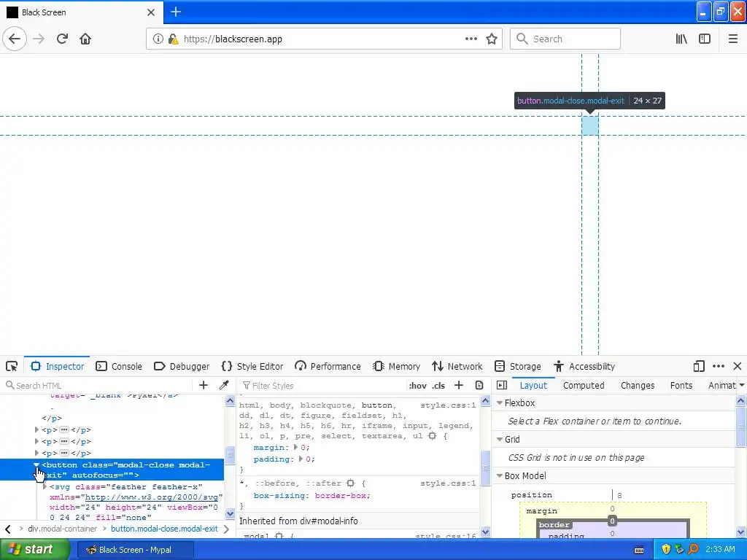Go to the Home page icon
The image size is (747, 560).
coord(85,39)
